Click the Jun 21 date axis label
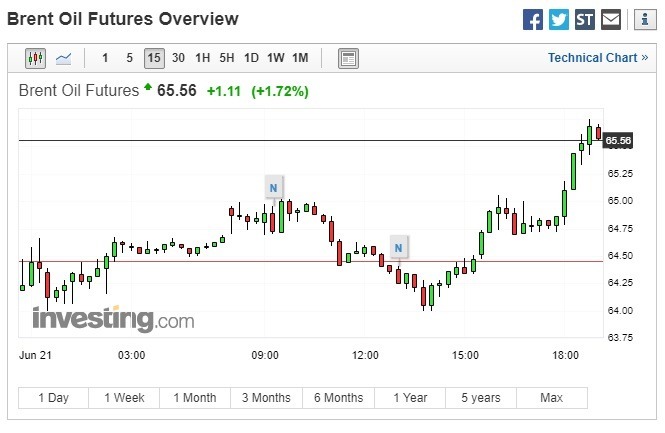The width and height of the screenshot is (665, 433). tap(35, 355)
